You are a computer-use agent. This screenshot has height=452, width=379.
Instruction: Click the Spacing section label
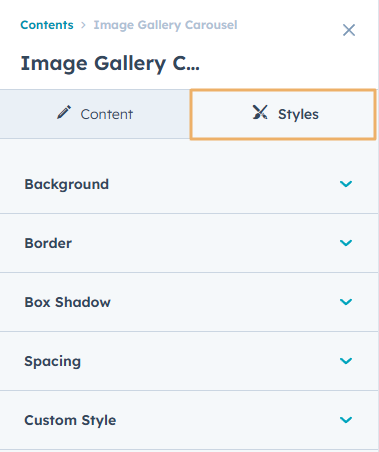point(53,361)
